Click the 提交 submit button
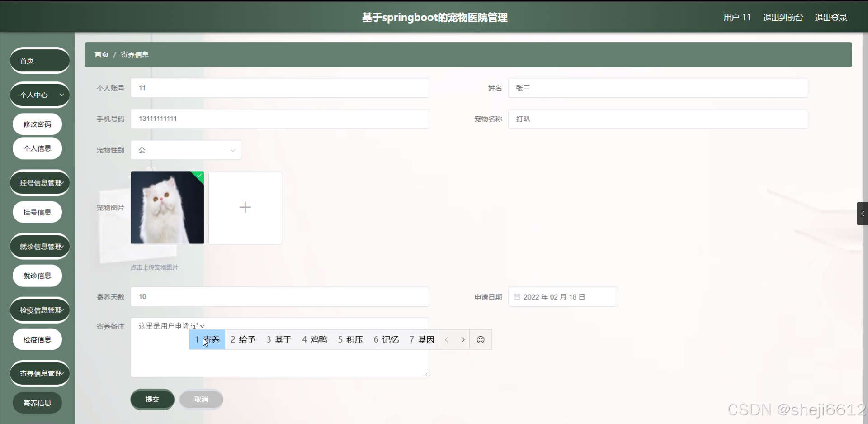 [x=152, y=399]
